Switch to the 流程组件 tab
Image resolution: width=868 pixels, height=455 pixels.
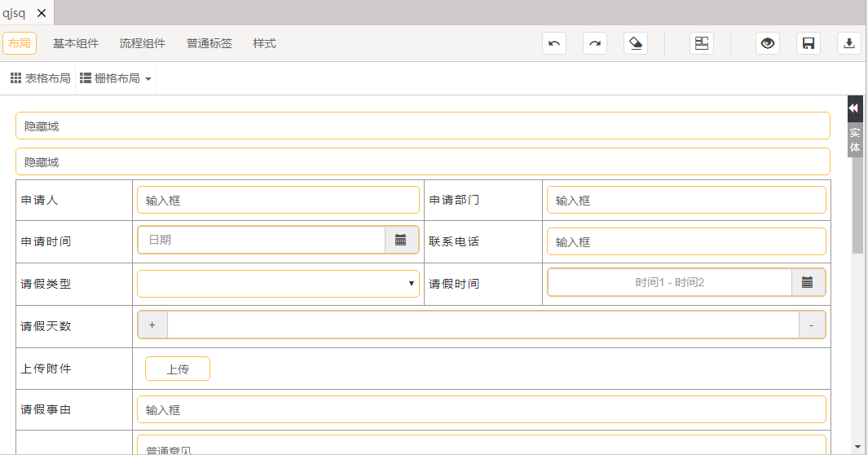click(x=143, y=43)
